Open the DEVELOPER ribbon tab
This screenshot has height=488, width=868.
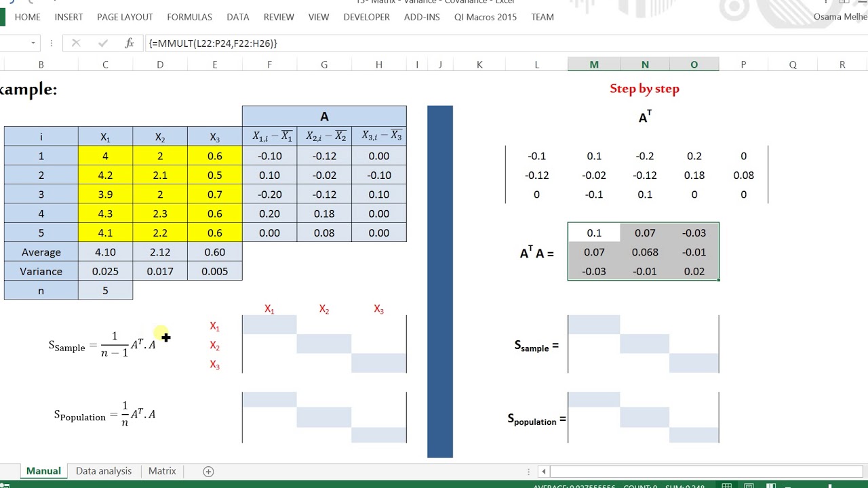(367, 17)
